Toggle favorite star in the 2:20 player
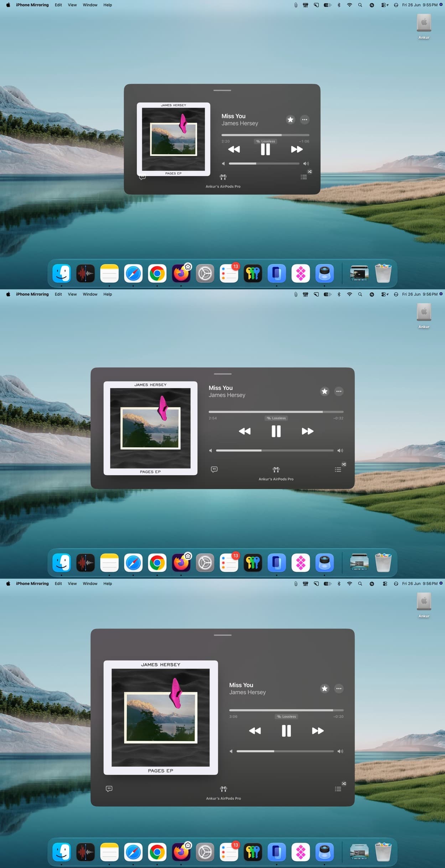Screen dimensions: 445x868 pos(290,120)
